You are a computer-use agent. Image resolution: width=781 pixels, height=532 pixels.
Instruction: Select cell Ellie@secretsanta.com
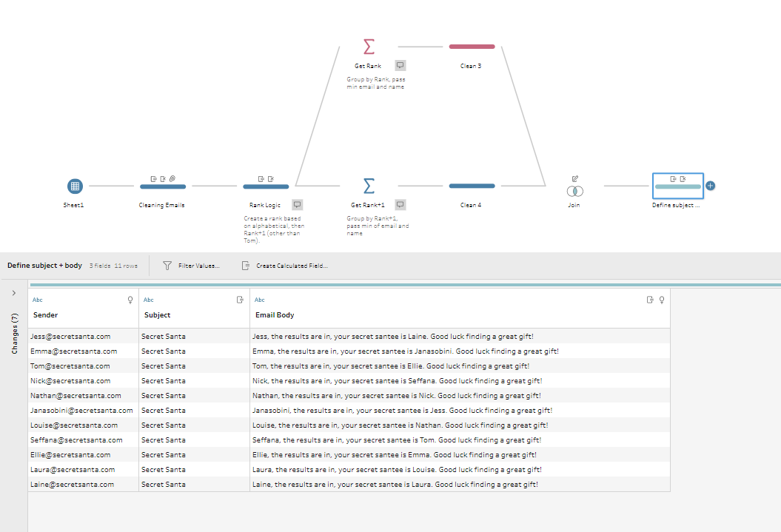[x=83, y=455]
